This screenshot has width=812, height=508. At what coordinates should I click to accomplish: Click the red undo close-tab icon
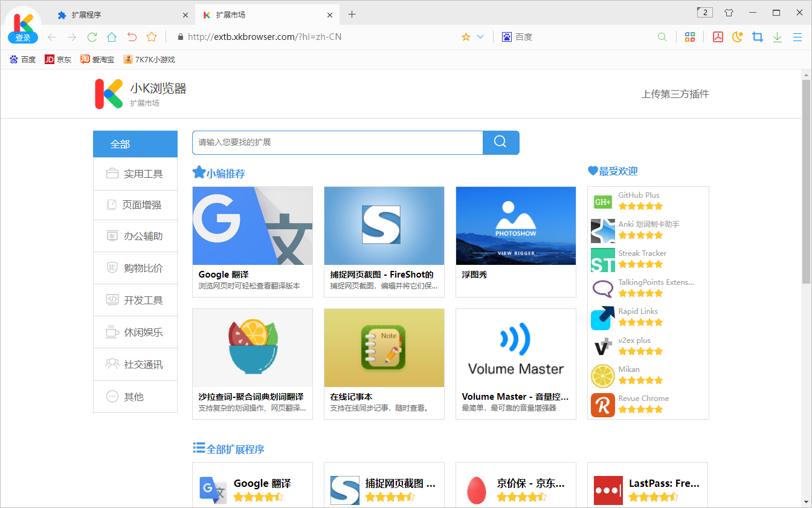coord(132,37)
